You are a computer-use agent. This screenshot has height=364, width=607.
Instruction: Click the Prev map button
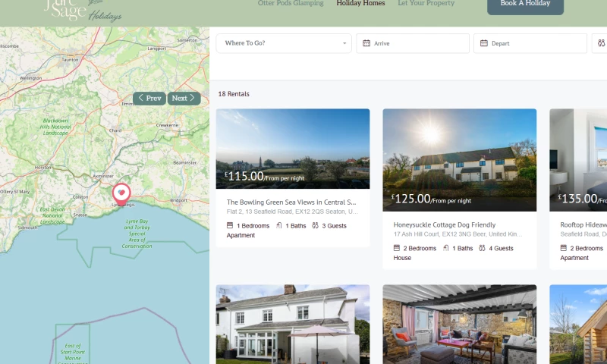click(149, 99)
